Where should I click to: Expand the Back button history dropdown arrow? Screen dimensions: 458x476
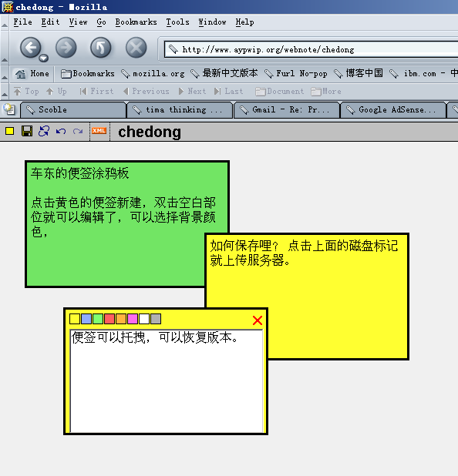43,58
